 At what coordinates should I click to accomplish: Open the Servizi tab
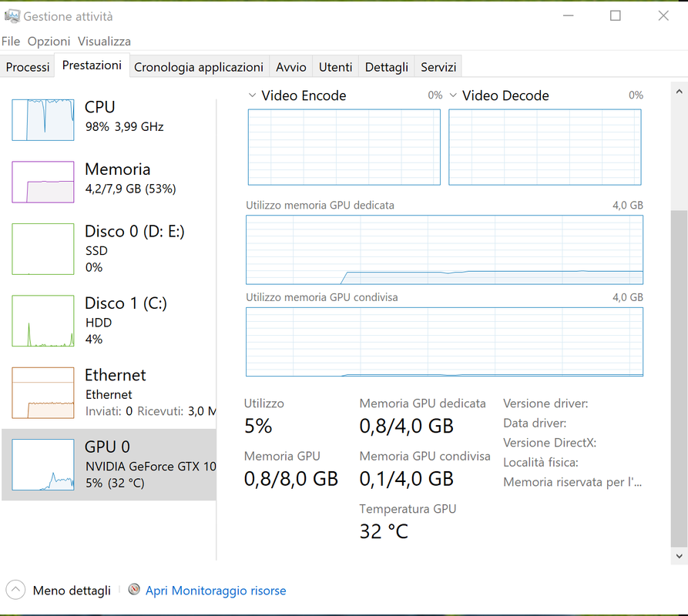tap(438, 67)
